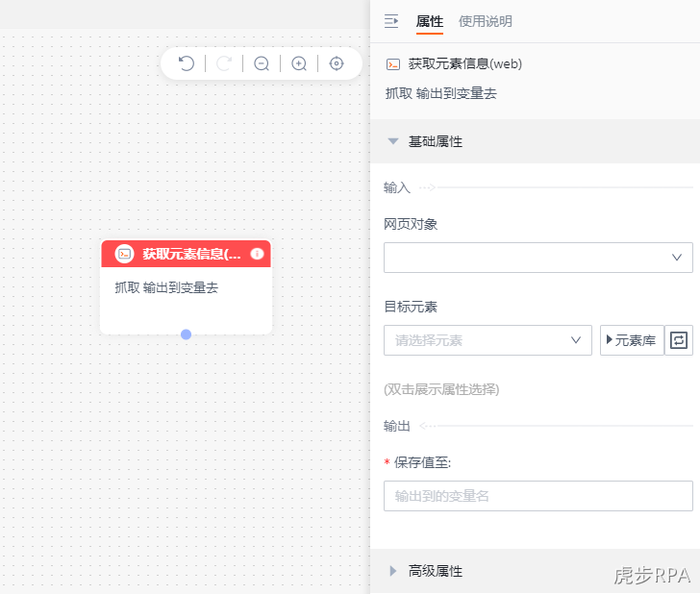Screen dimensions: 700x594
Task: Undo the last canvas action
Action: click(x=187, y=63)
